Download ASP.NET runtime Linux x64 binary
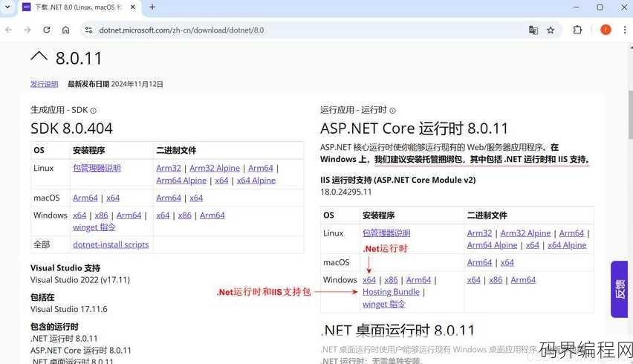 533,245
